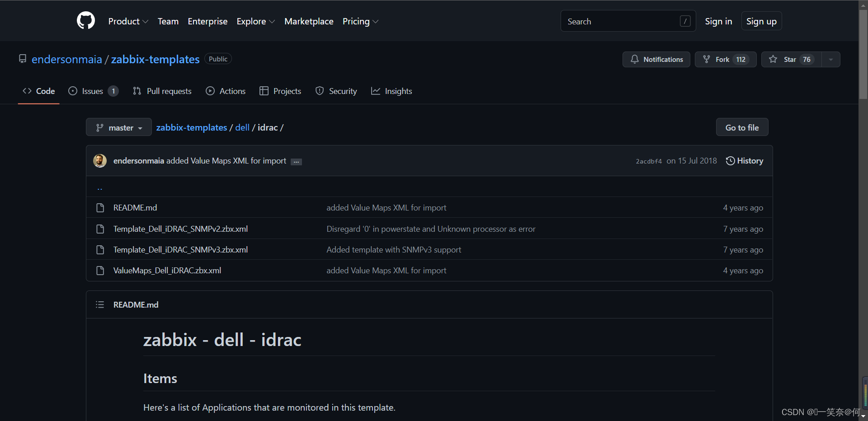The image size is (868, 421).
Task: Open the zabbix-templates repository title link
Action: point(155,59)
